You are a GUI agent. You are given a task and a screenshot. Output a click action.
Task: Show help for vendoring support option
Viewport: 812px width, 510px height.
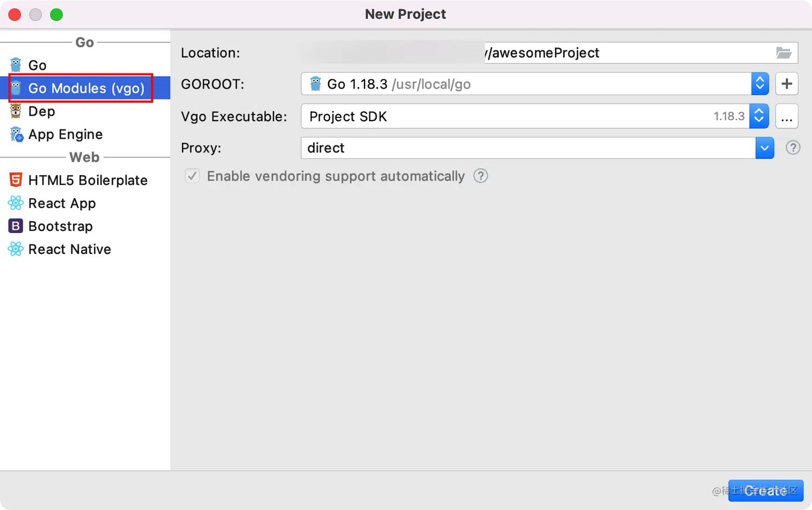click(x=481, y=176)
